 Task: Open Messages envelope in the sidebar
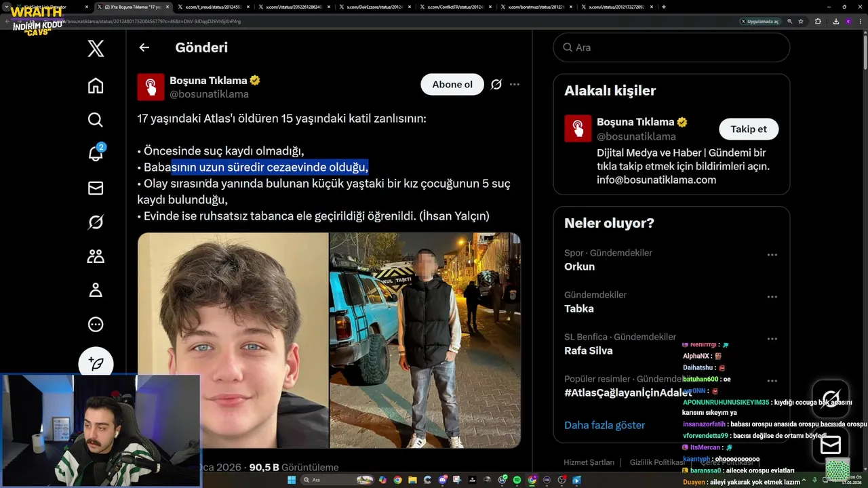pyautogui.click(x=96, y=188)
